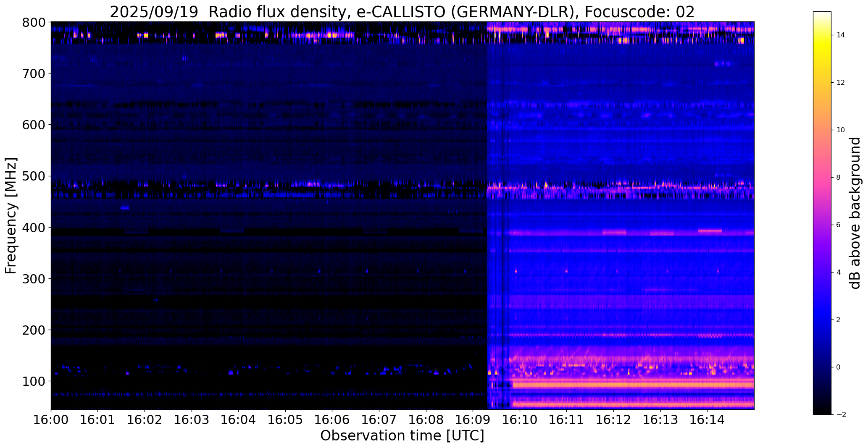Click the colorbar tick value 0
This screenshot has height=448, width=868.
(x=839, y=367)
